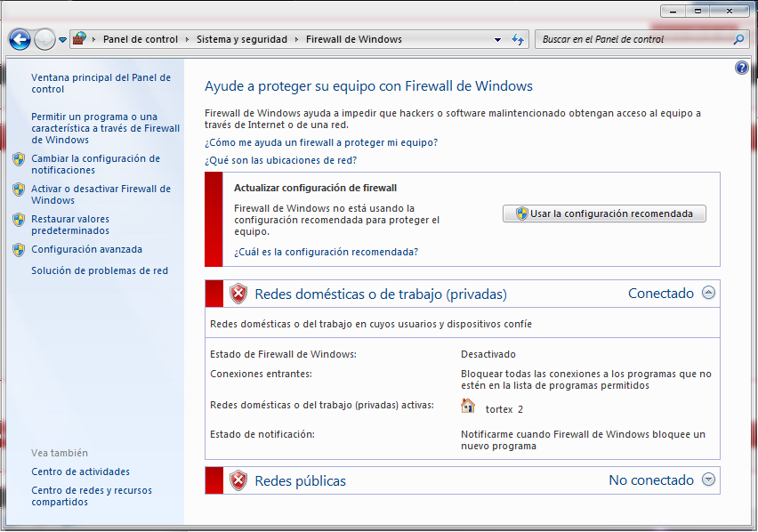The image size is (758, 532).
Task: Close the Firewall de Windows window
Action: 730,11
